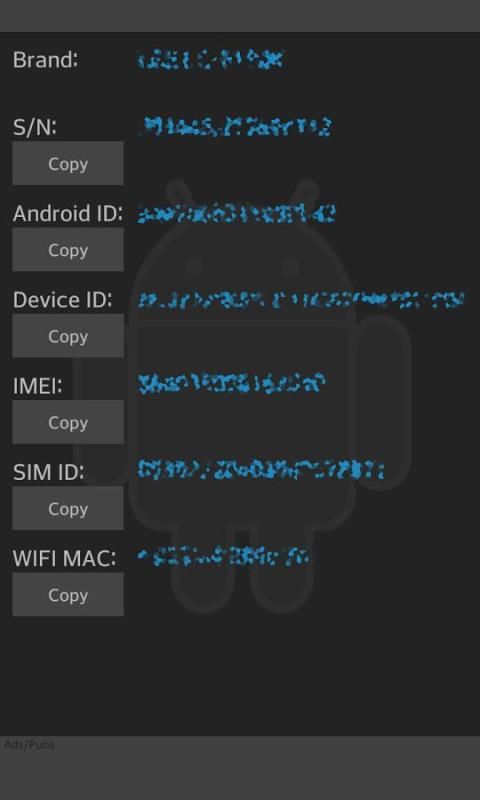Copy the WIFI MAC address

[68, 594]
